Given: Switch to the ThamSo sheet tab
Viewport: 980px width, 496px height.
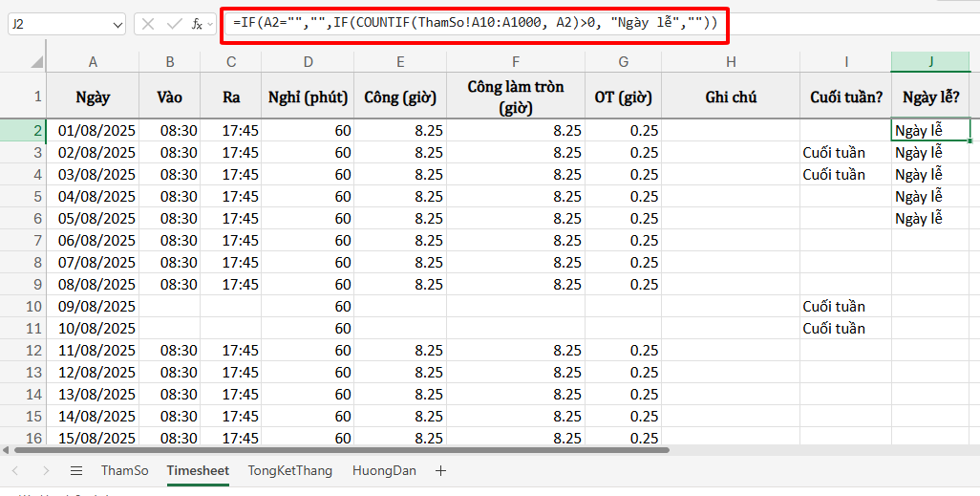Looking at the screenshot, I should pos(125,471).
